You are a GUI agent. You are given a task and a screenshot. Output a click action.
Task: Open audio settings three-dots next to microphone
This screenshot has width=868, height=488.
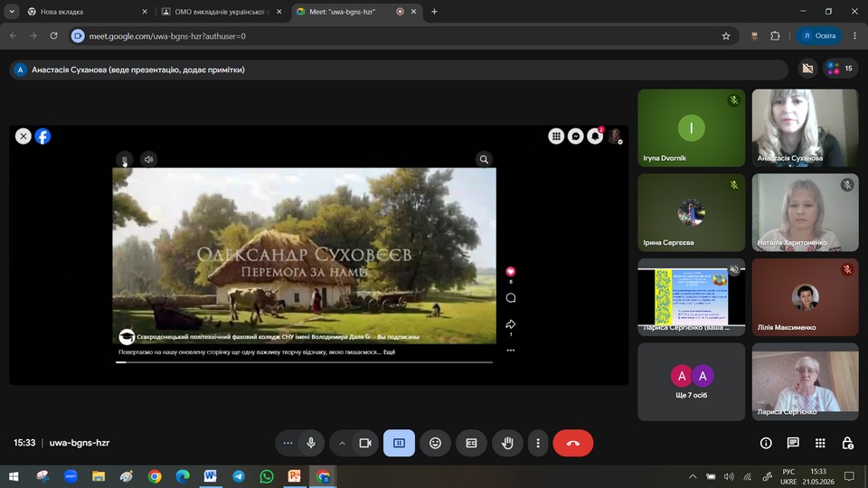pyautogui.click(x=288, y=443)
